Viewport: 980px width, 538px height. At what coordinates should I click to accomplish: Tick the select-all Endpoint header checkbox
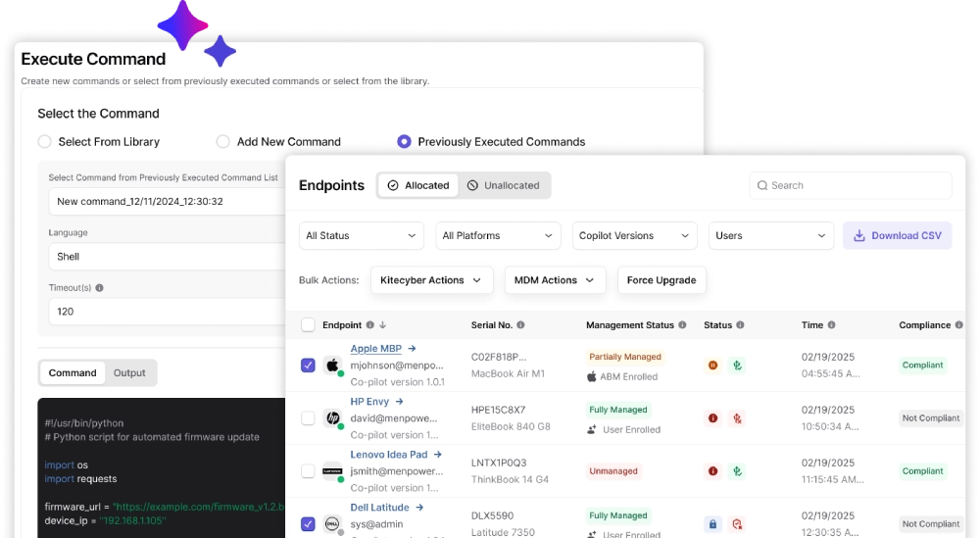308,325
